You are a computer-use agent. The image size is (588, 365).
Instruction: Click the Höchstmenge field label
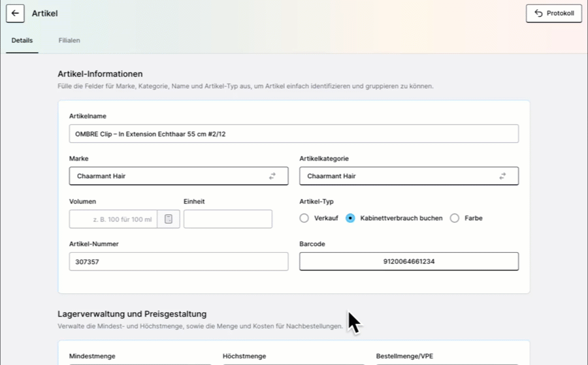[x=244, y=357]
